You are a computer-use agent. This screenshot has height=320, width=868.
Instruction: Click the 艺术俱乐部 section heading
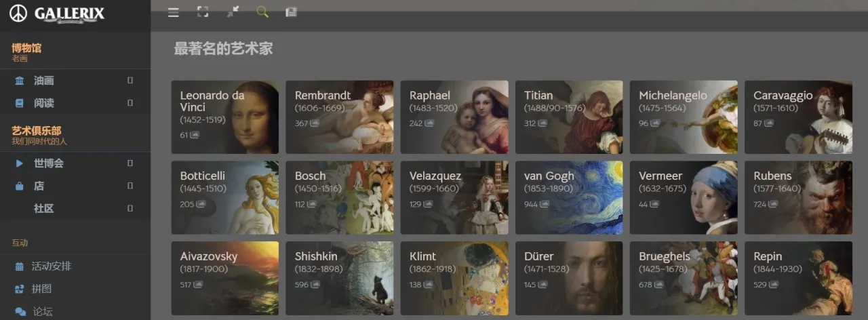tap(37, 131)
